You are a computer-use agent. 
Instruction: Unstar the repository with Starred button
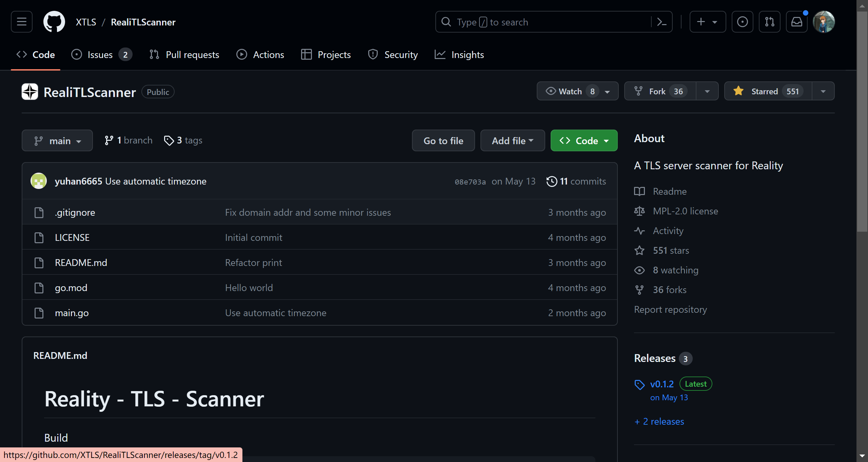pyautogui.click(x=768, y=91)
